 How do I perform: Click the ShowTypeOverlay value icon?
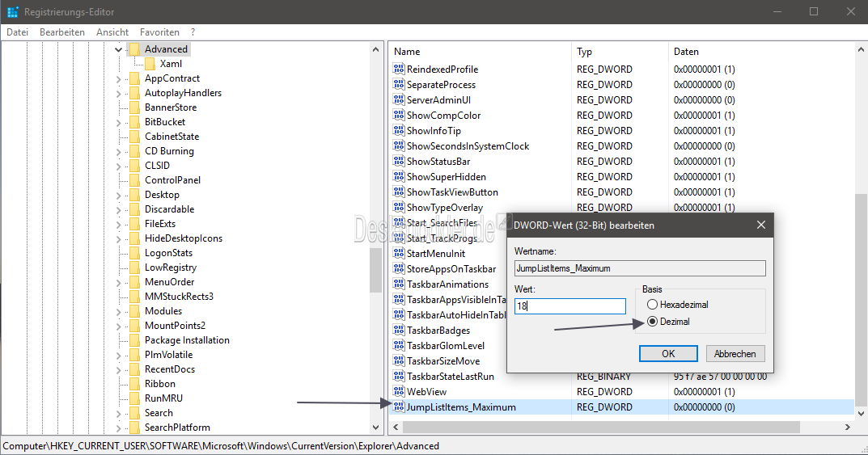(x=399, y=208)
